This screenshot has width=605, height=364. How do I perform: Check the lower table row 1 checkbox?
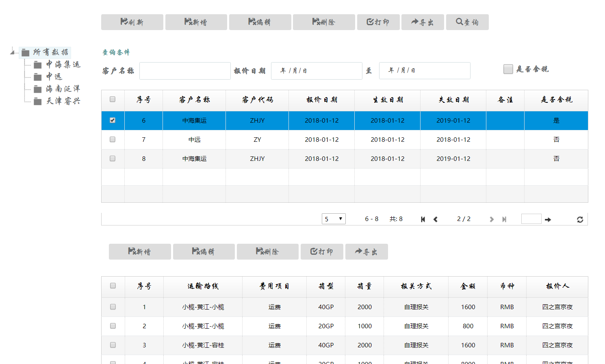[x=113, y=307]
